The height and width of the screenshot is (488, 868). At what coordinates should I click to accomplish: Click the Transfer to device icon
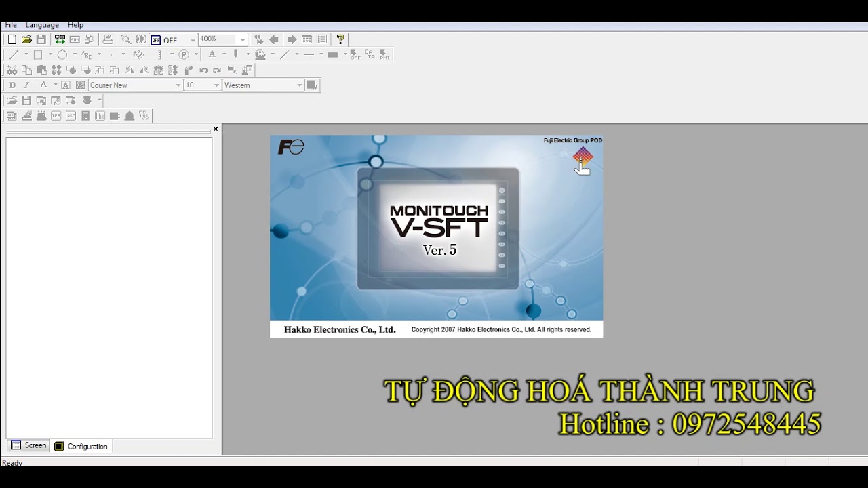click(60, 39)
